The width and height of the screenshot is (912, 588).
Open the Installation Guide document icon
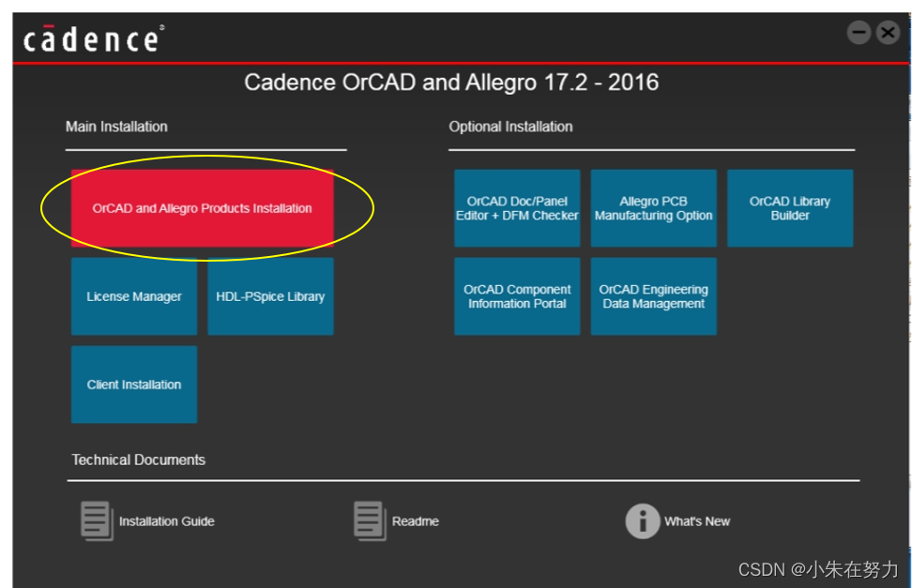pos(97,521)
